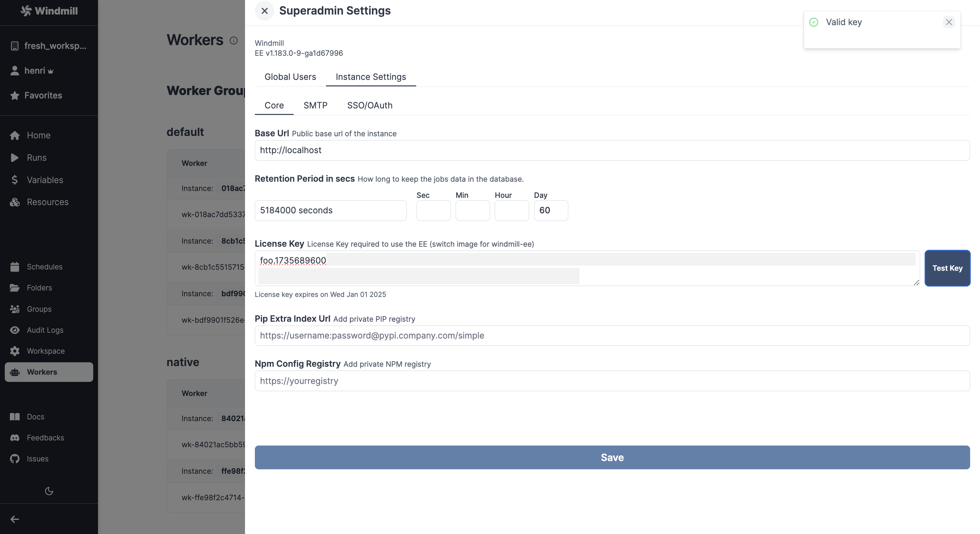Switch to Global Users tab
Viewport: 980px width, 534px height.
point(290,77)
